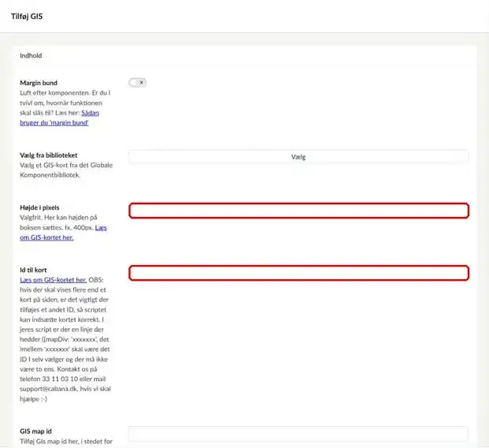Click the 'Tilføj GIS' heading text
489x448 pixels.
coord(27,17)
